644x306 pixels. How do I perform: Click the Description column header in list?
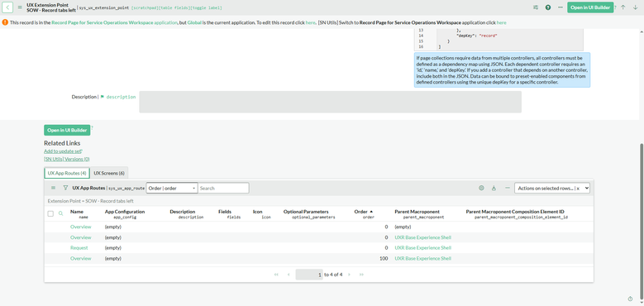pyautogui.click(x=183, y=212)
